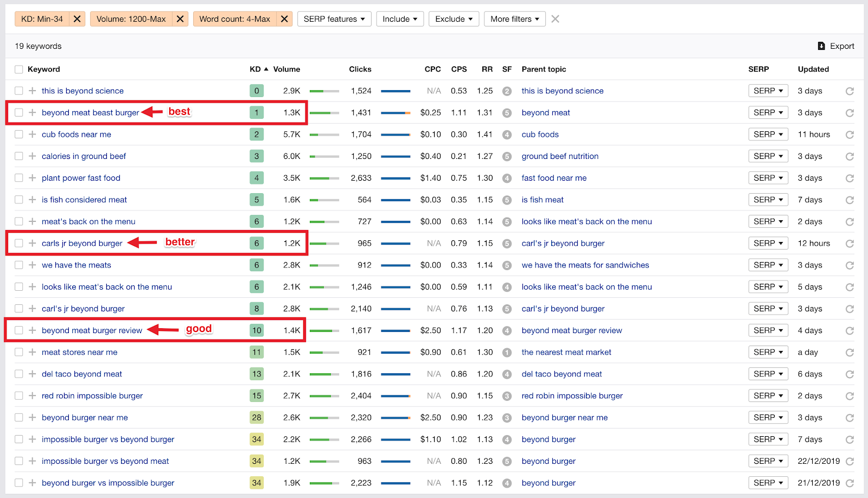
Task: Check the 'calories in ground beef' row
Action: (x=19, y=156)
